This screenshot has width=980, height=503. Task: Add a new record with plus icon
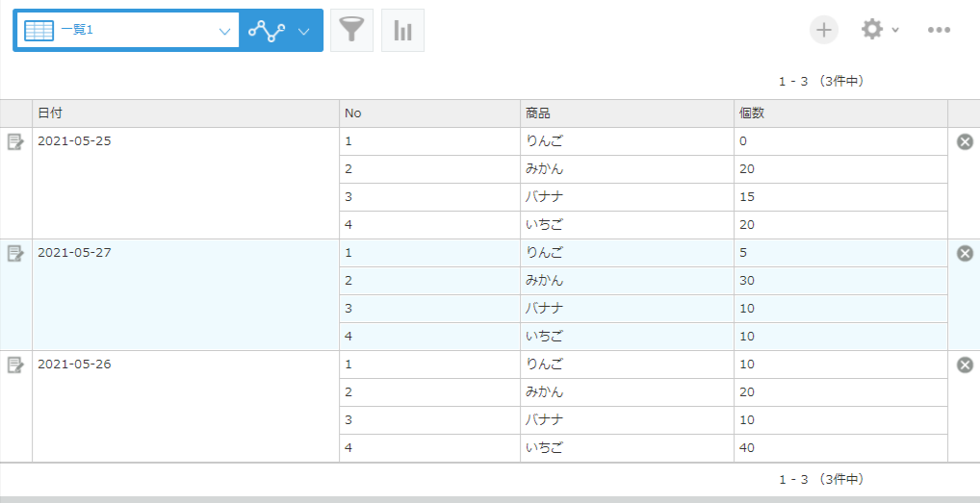pos(823,30)
